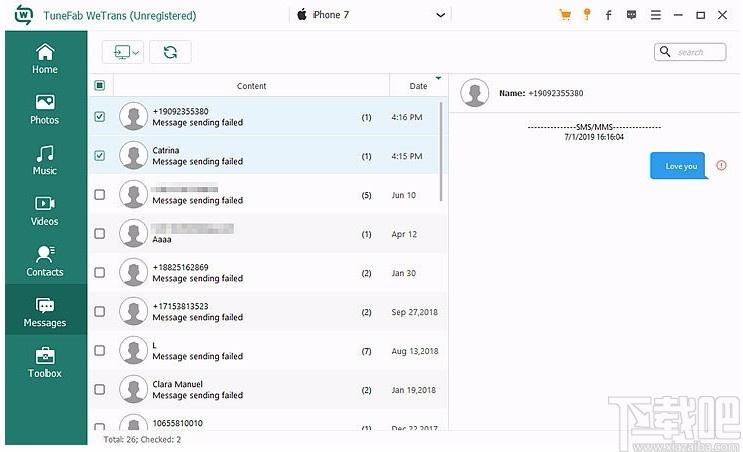The height and width of the screenshot is (452, 743).
Task: Open the Contacts section
Action: tap(45, 262)
